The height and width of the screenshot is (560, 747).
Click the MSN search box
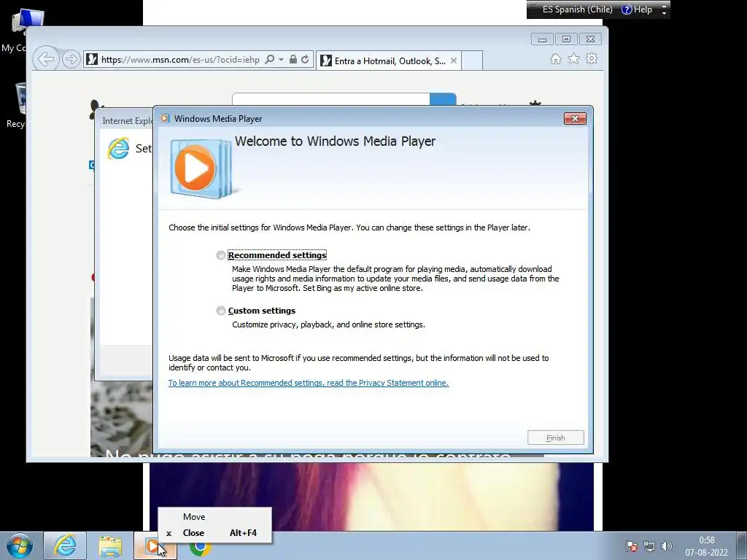[331, 99]
